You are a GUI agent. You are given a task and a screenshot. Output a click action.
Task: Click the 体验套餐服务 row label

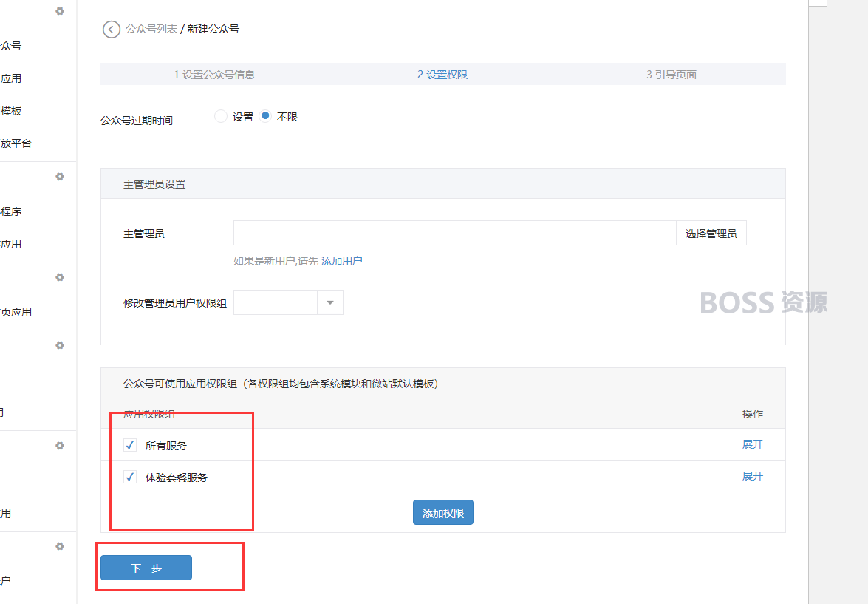click(x=176, y=477)
